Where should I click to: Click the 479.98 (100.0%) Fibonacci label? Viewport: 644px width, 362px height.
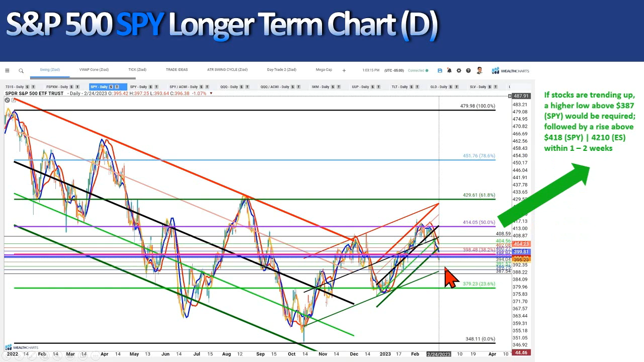click(x=477, y=106)
